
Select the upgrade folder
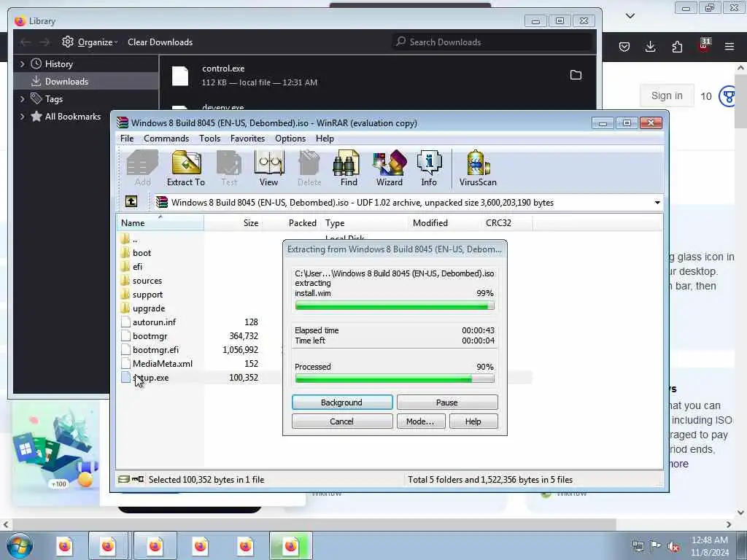149,308
